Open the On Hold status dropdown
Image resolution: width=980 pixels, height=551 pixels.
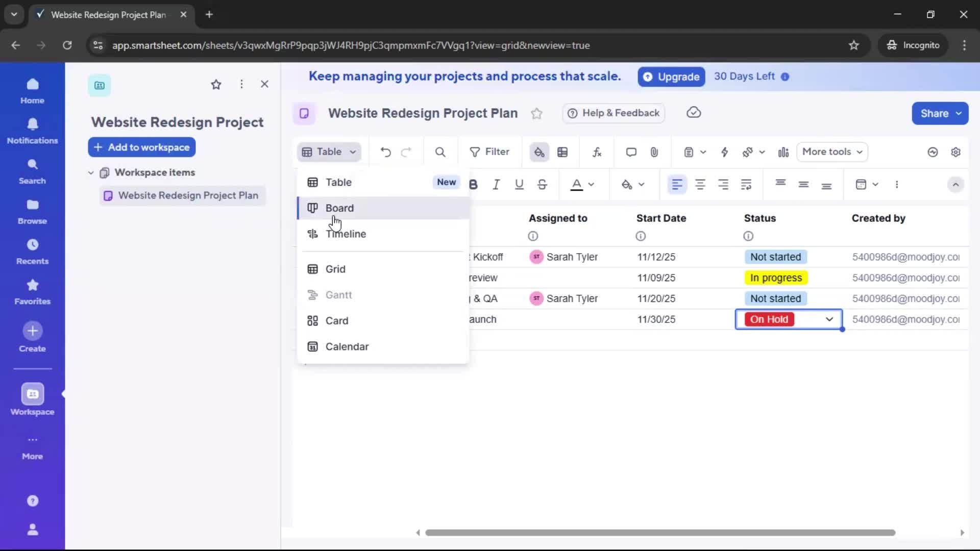pyautogui.click(x=829, y=319)
